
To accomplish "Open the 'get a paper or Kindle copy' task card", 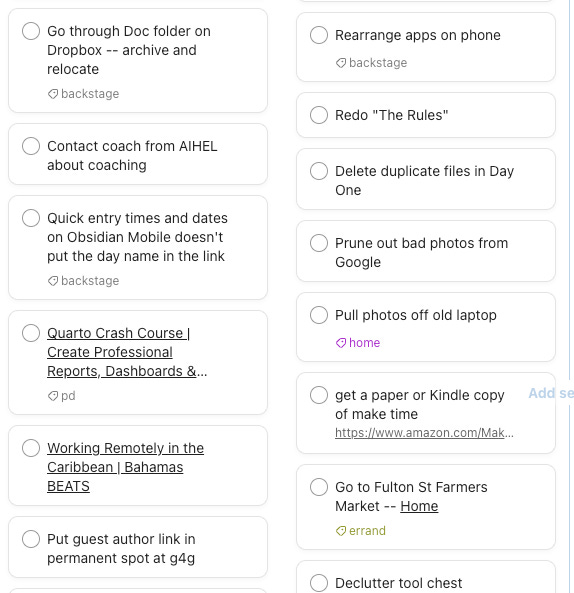I will coord(426,413).
